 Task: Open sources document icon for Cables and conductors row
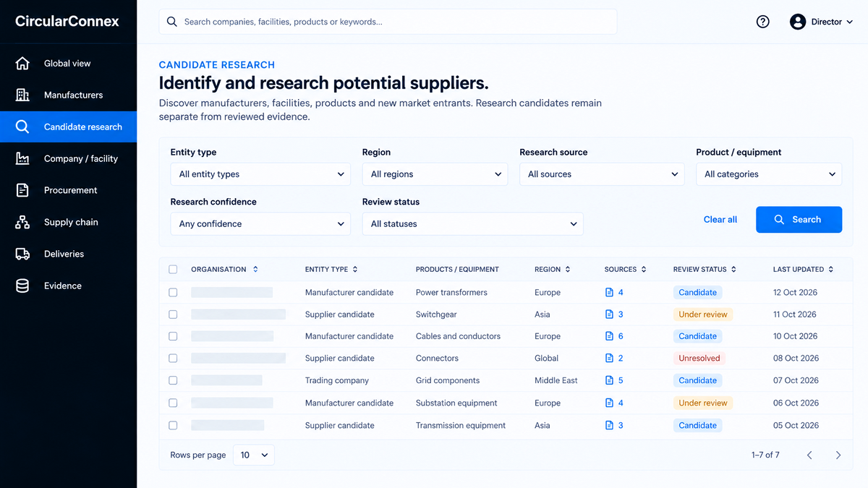[x=609, y=336]
